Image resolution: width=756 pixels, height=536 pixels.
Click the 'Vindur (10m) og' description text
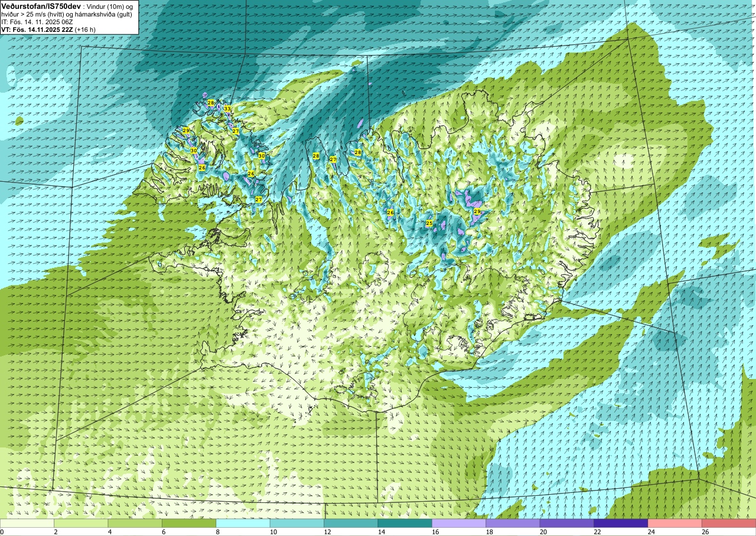pyautogui.click(x=109, y=6)
